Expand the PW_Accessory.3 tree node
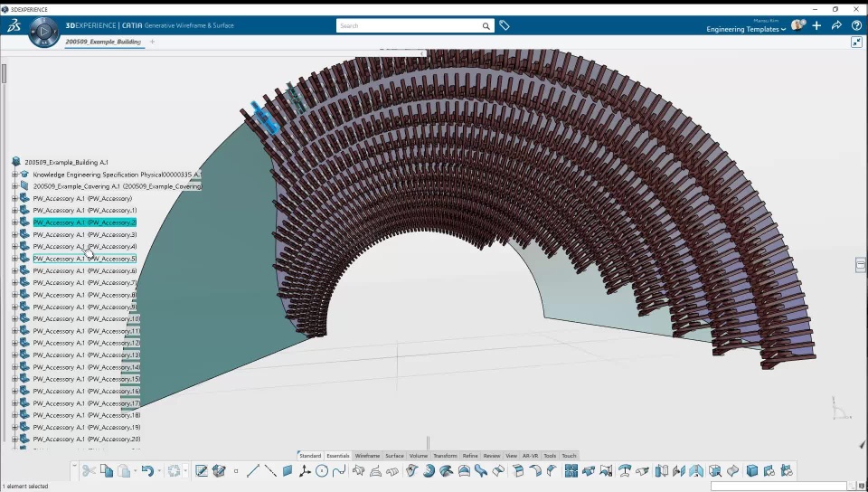 [x=14, y=234]
